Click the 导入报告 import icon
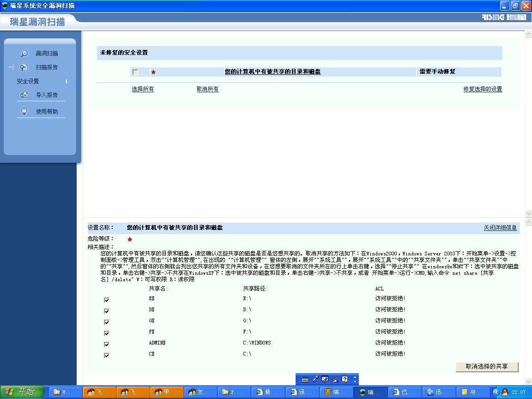 [24, 95]
